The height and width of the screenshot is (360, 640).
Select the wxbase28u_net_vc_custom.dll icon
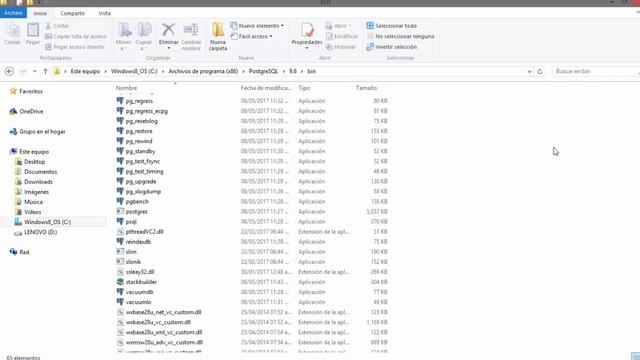coord(120,312)
